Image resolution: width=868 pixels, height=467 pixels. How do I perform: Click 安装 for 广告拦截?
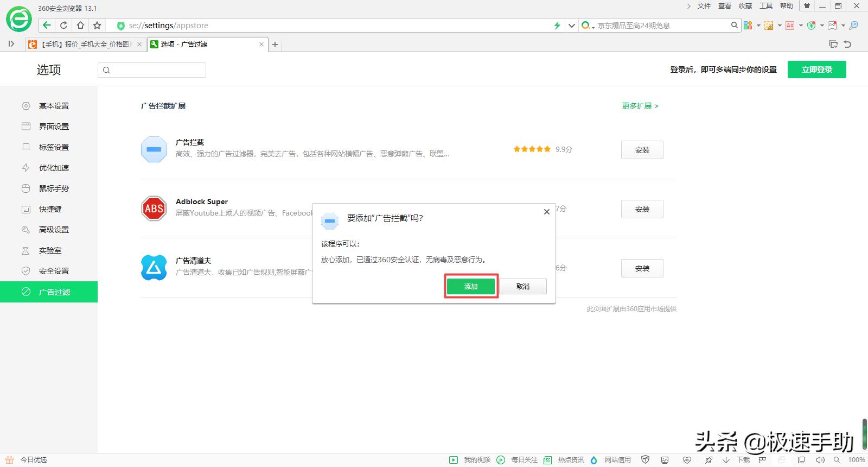642,150
